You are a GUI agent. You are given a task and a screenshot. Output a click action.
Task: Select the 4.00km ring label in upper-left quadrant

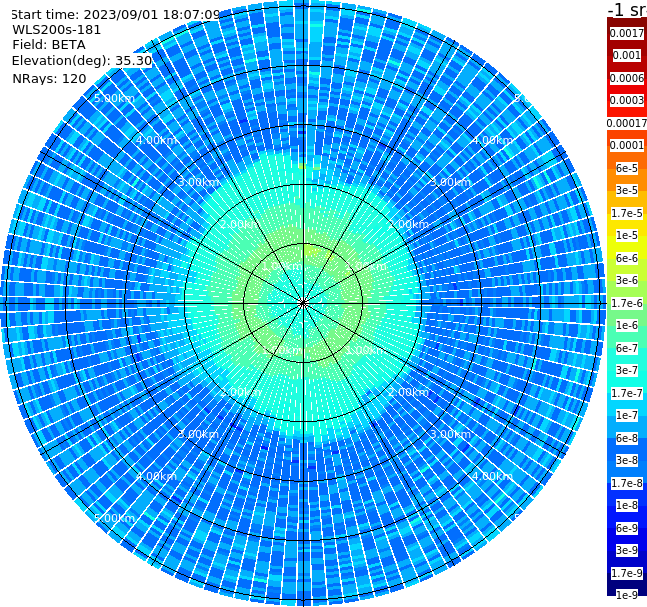point(156,140)
